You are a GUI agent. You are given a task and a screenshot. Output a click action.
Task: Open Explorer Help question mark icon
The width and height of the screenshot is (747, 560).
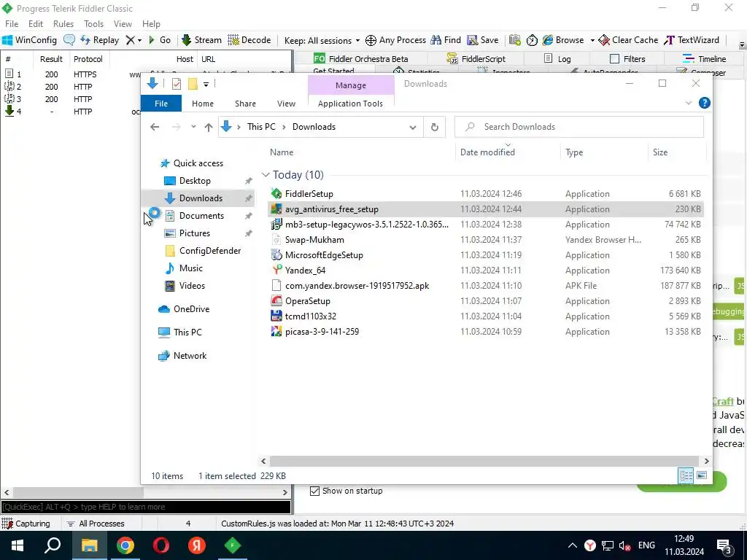click(x=704, y=103)
